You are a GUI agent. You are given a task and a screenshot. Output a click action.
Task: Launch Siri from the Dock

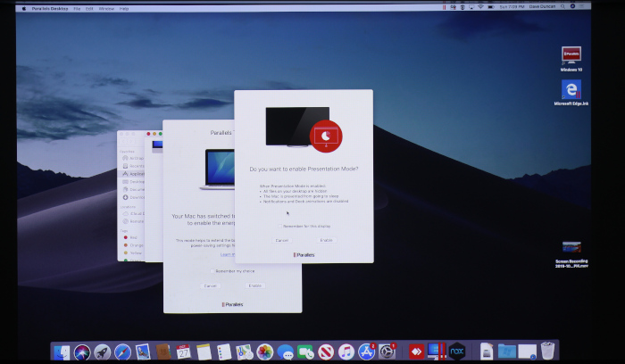[82, 352]
